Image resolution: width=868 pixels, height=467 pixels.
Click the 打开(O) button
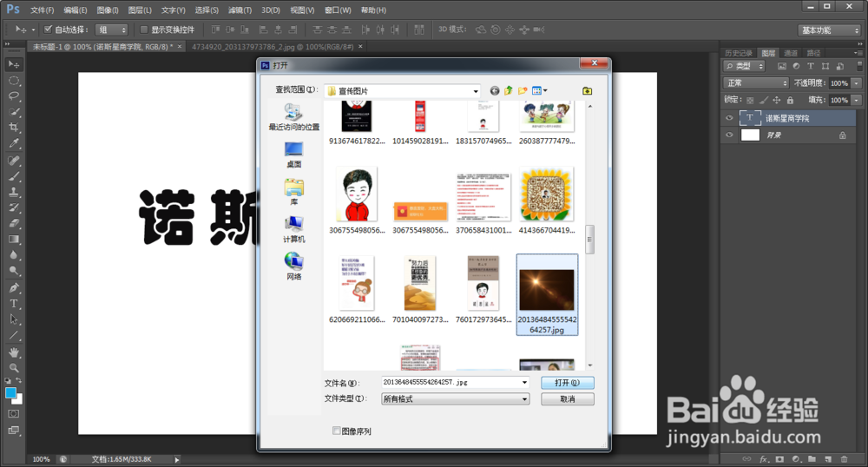[568, 383]
